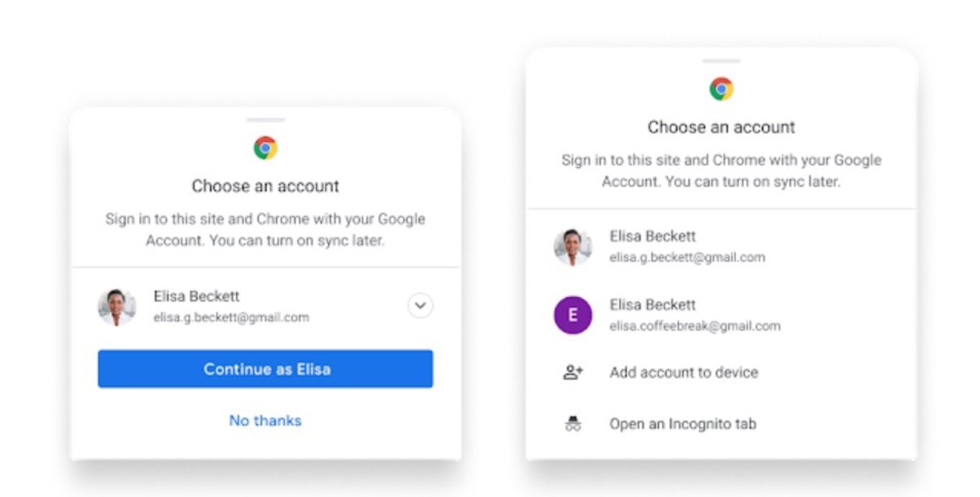Choose the elisa.coffeebreak@gmail.com account

pos(721,315)
